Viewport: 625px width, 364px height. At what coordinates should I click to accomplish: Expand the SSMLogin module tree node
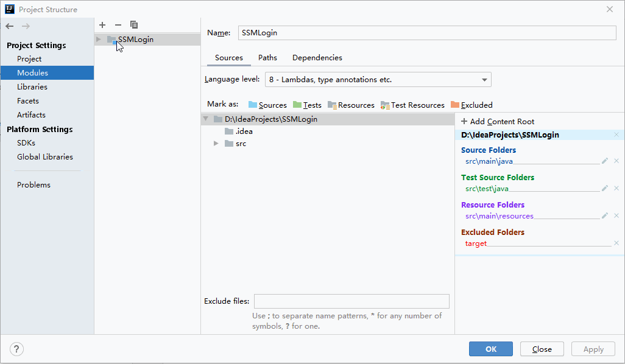pyautogui.click(x=99, y=40)
